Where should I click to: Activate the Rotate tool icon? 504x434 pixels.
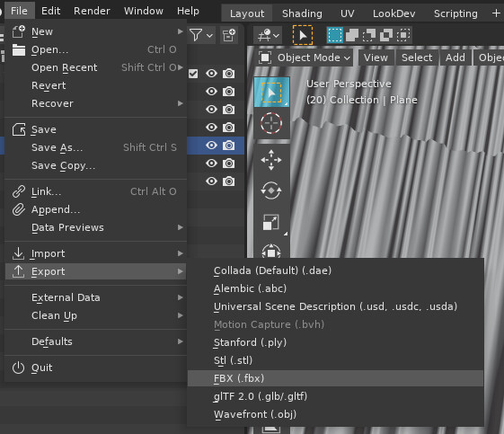[x=271, y=190]
